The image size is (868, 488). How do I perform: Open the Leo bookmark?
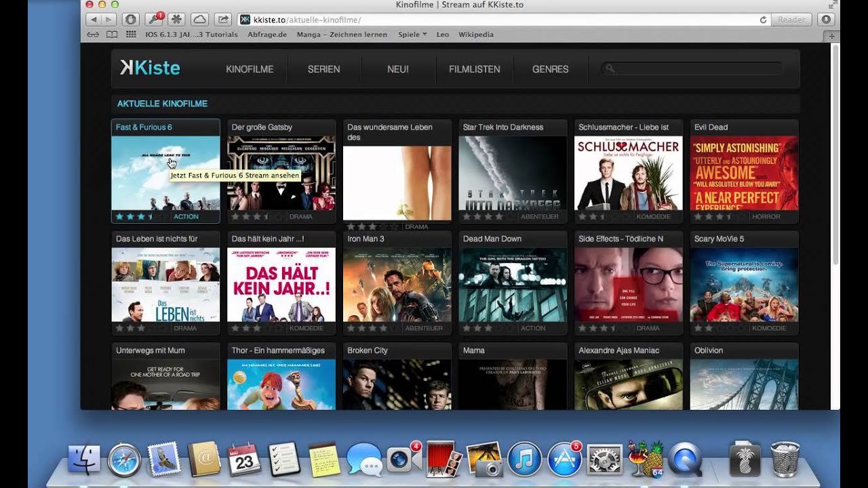click(443, 35)
